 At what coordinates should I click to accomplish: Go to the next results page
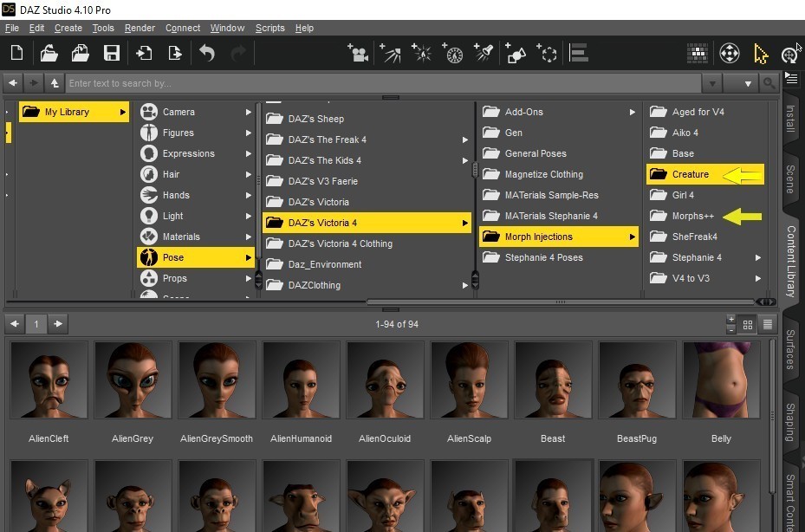pos(58,324)
